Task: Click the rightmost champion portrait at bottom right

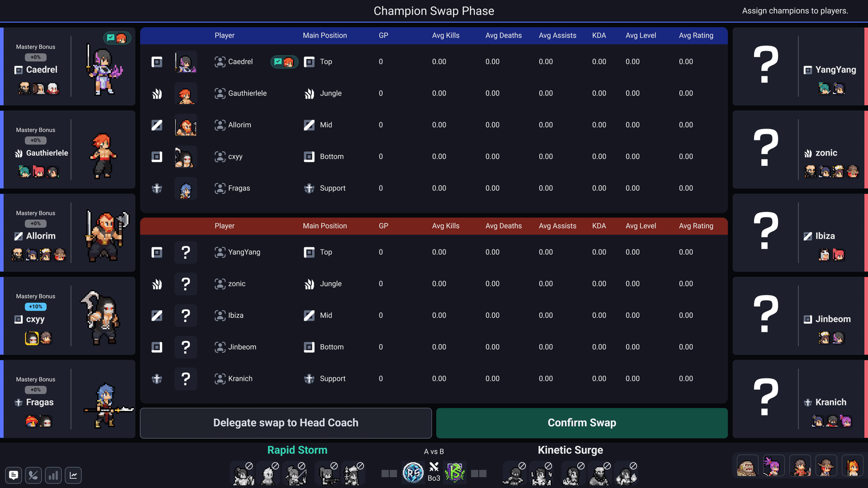Action: point(852,466)
